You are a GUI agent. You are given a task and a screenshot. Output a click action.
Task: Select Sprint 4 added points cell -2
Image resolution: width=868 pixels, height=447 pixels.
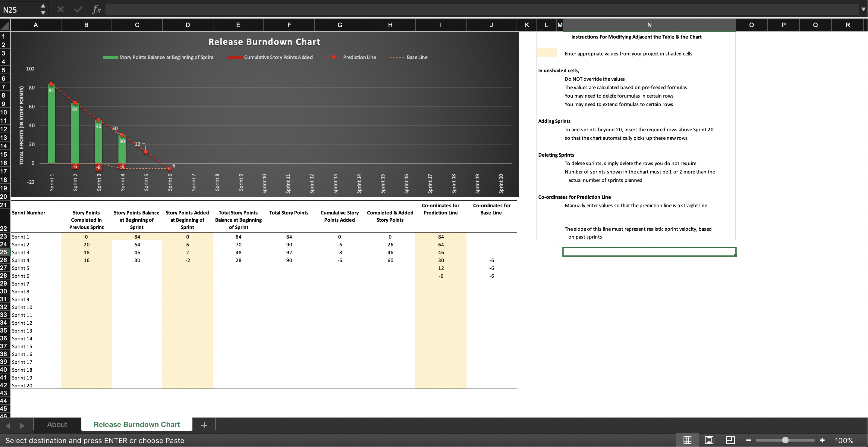(x=187, y=260)
